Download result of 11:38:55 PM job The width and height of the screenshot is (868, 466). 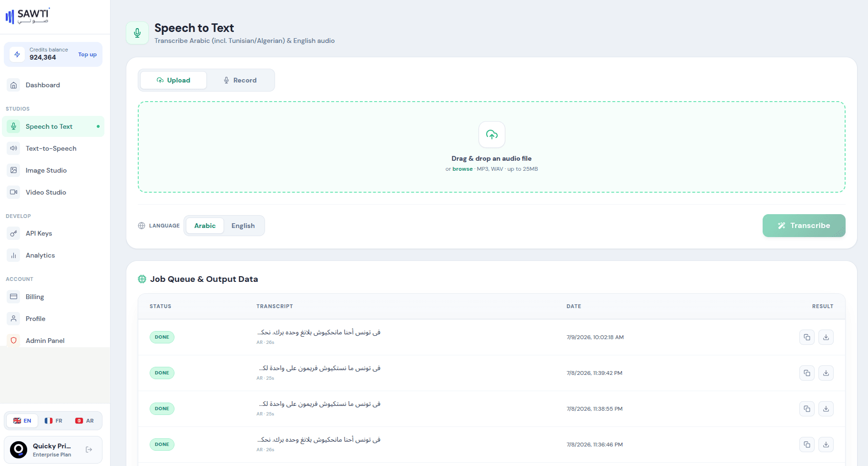(826, 409)
